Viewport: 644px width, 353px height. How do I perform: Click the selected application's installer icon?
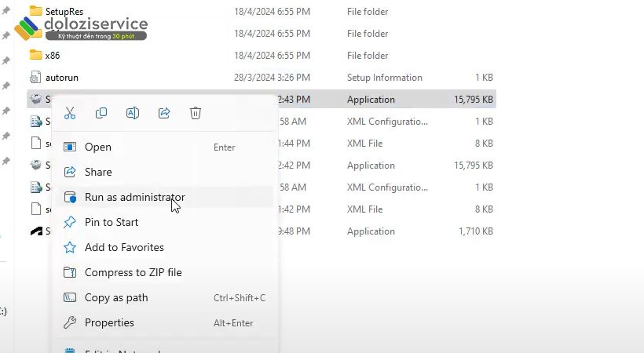36,99
